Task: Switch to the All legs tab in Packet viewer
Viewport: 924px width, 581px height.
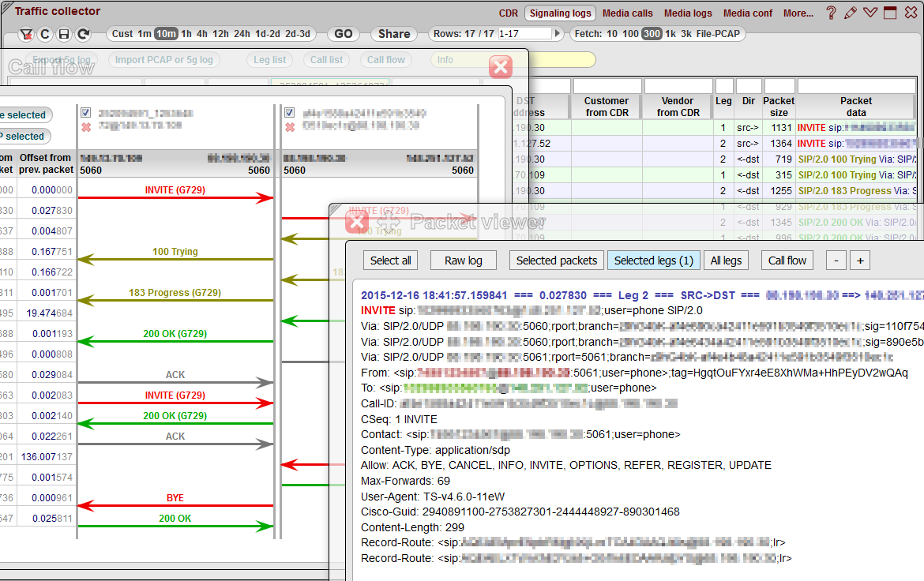Action: pos(726,260)
